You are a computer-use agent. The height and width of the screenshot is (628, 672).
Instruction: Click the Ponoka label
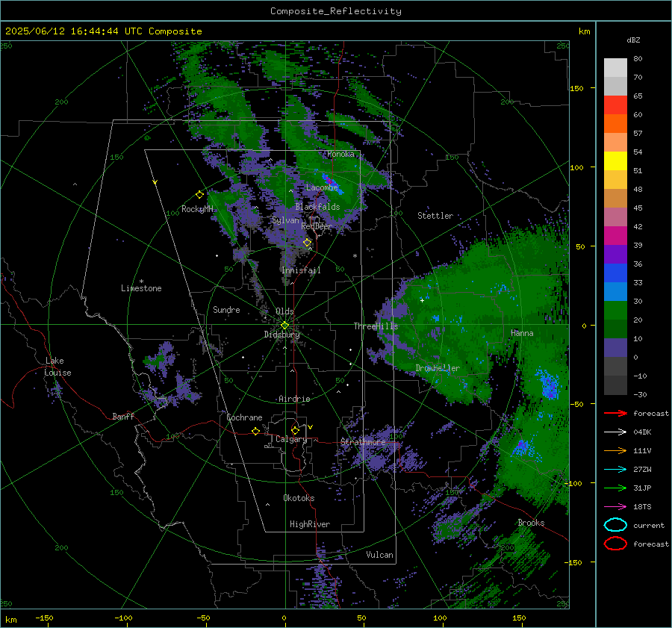coord(340,154)
